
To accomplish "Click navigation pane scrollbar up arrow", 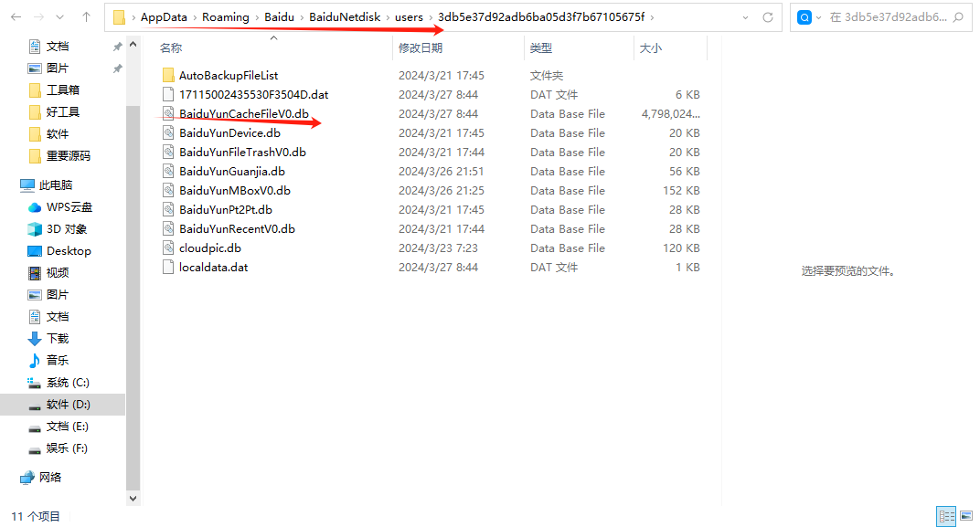I will click(x=133, y=45).
